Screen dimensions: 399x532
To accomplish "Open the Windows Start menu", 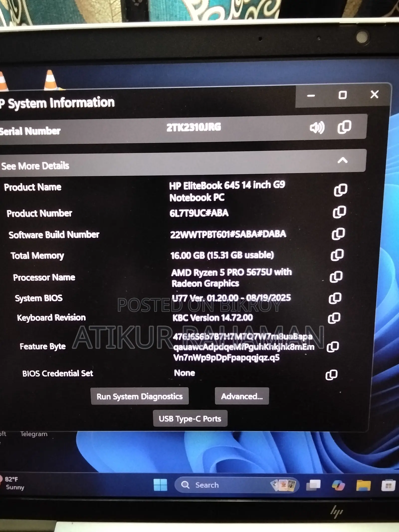I will (x=160, y=485).
